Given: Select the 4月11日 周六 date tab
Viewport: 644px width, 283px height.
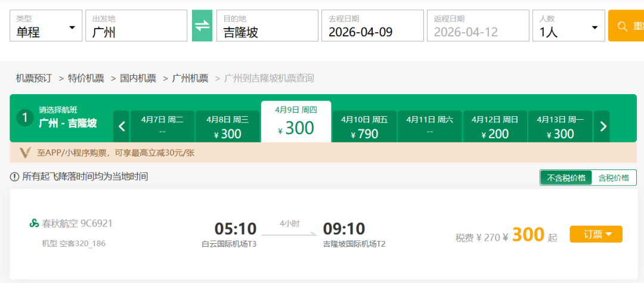Looking at the screenshot, I should coord(429,126).
